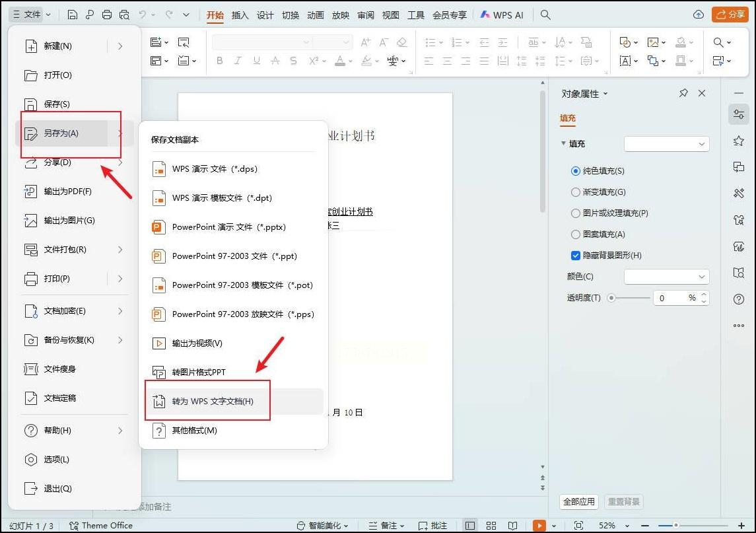Click the star icon in right sidebar

(x=739, y=141)
